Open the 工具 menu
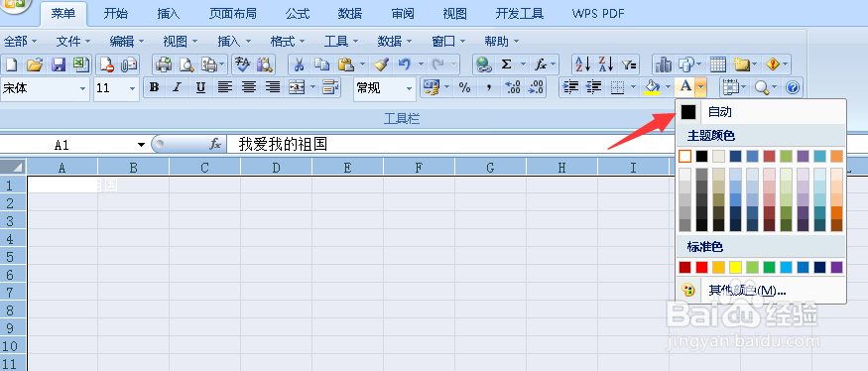The image size is (868, 371). 340,41
